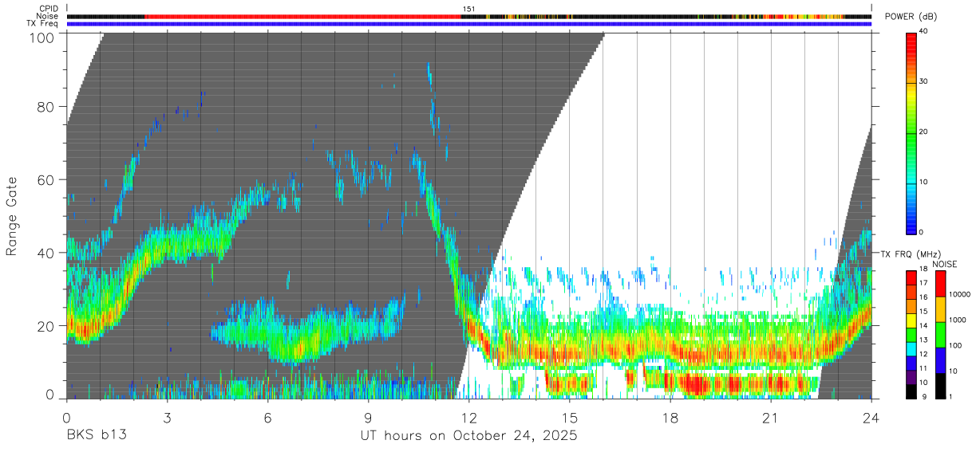Click the x-axis hour label '24'

(871, 418)
